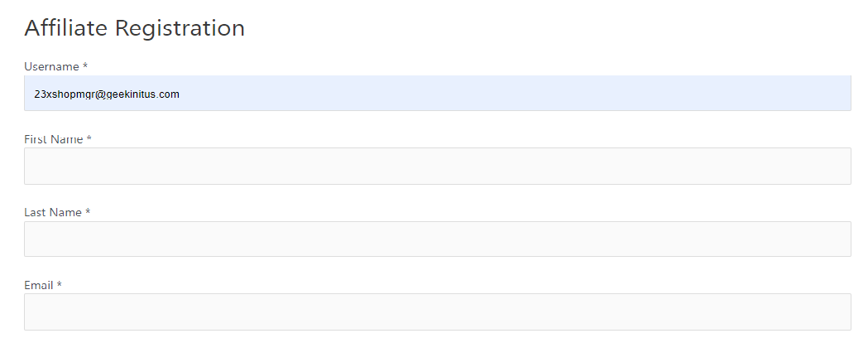This screenshot has width=868, height=343.
Task: Click the word Last in the label
Action: tap(35, 212)
